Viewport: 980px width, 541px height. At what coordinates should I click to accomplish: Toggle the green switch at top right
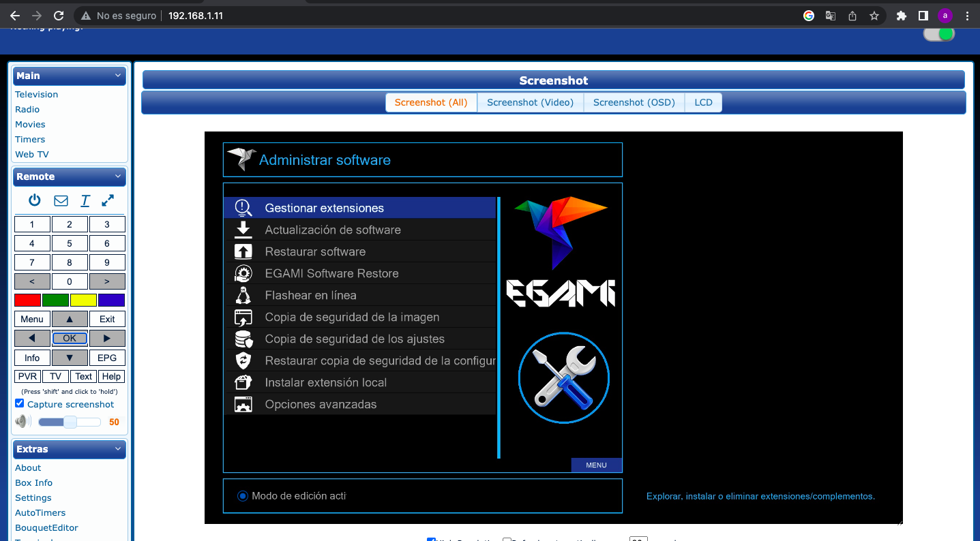click(x=939, y=34)
